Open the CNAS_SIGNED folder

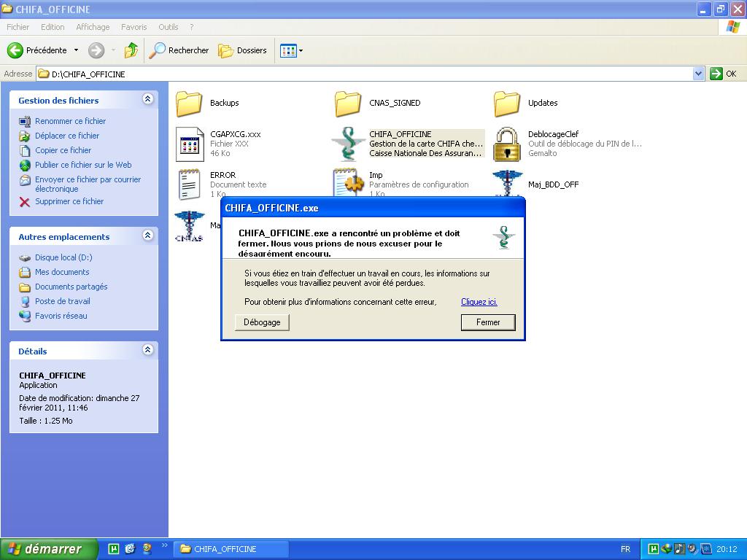tap(348, 103)
